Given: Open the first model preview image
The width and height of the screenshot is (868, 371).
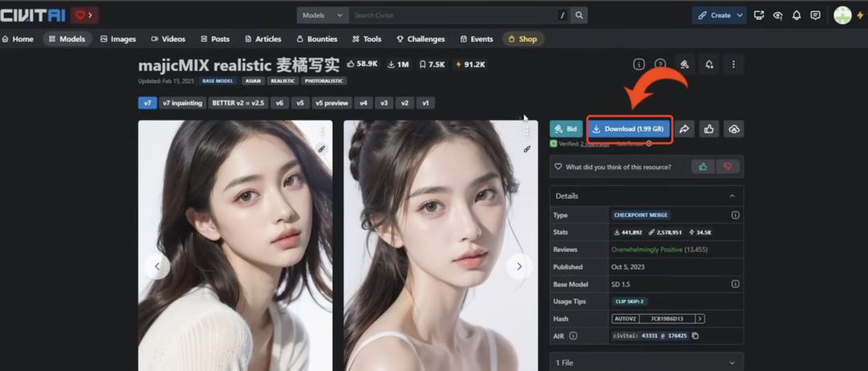Looking at the screenshot, I should pyautogui.click(x=235, y=245).
